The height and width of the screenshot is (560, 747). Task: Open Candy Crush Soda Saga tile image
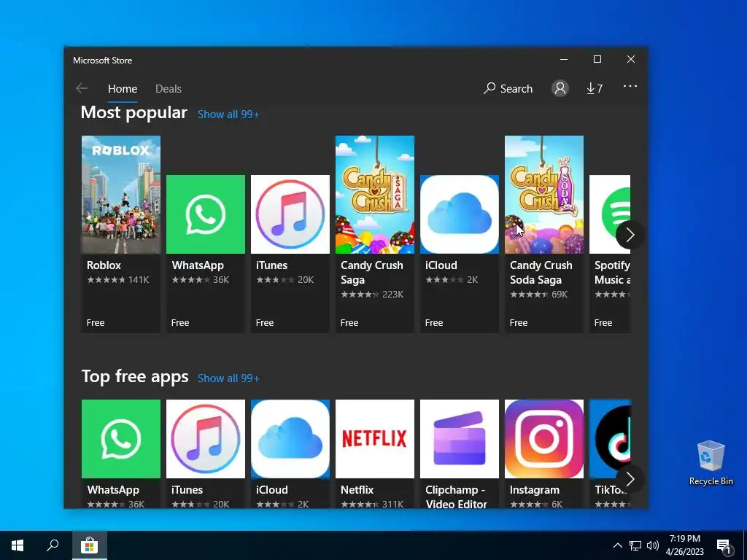544,194
